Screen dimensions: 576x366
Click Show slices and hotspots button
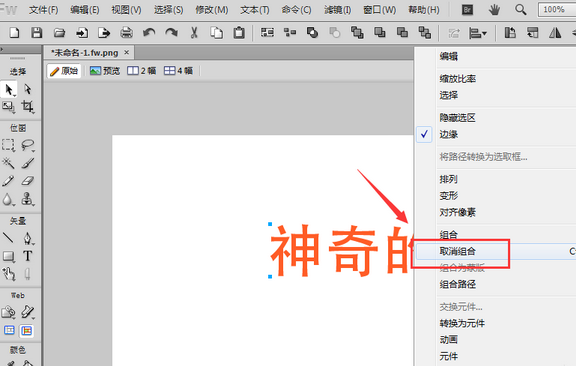(27, 330)
